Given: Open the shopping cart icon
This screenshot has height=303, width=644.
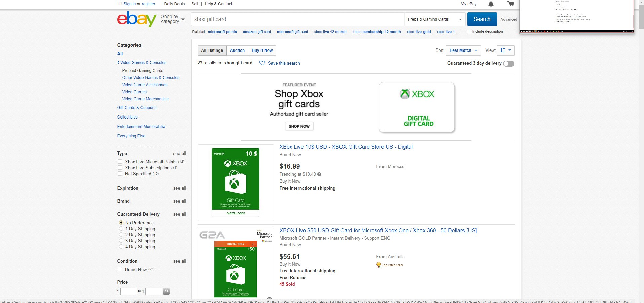Looking at the screenshot, I should (x=510, y=4).
